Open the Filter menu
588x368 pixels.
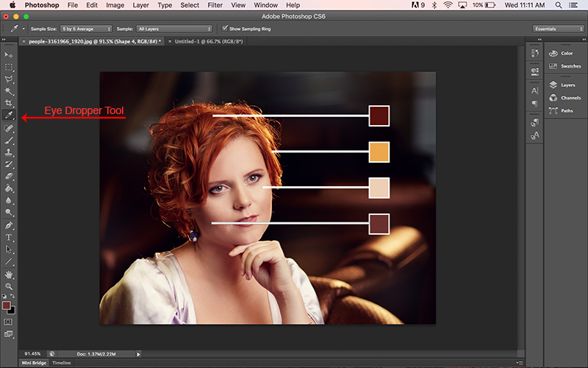(215, 5)
